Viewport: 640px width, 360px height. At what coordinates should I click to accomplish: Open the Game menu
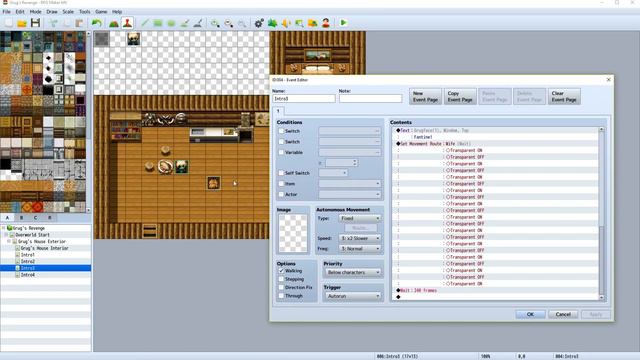point(101,12)
